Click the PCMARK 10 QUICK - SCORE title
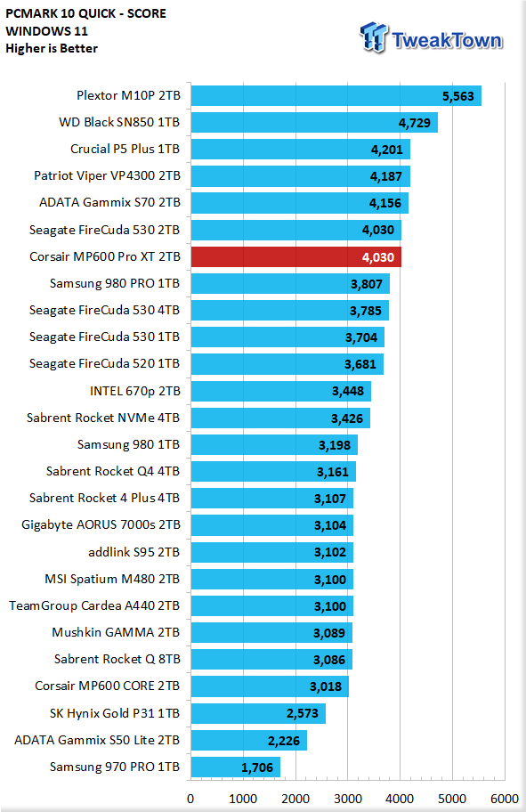526x812 pixels. pyautogui.click(x=86, y=13)
